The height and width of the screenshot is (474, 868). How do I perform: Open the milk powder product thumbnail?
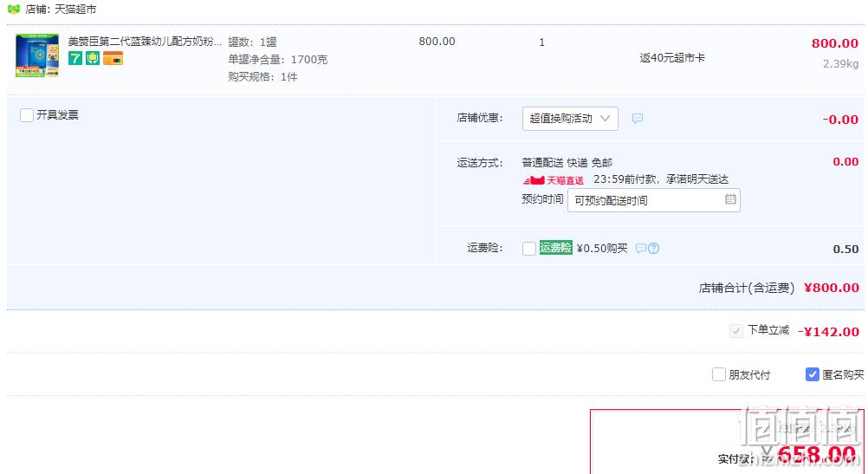pyautogui.click(x=37, y=55)
